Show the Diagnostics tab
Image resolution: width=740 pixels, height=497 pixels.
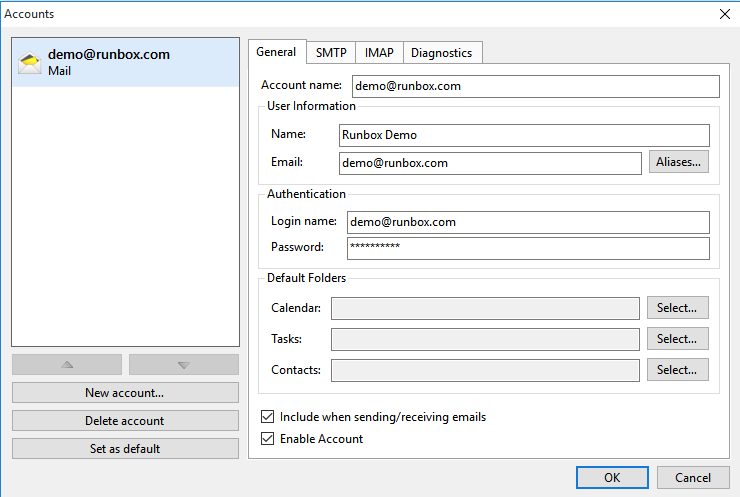tap(441, 53)
